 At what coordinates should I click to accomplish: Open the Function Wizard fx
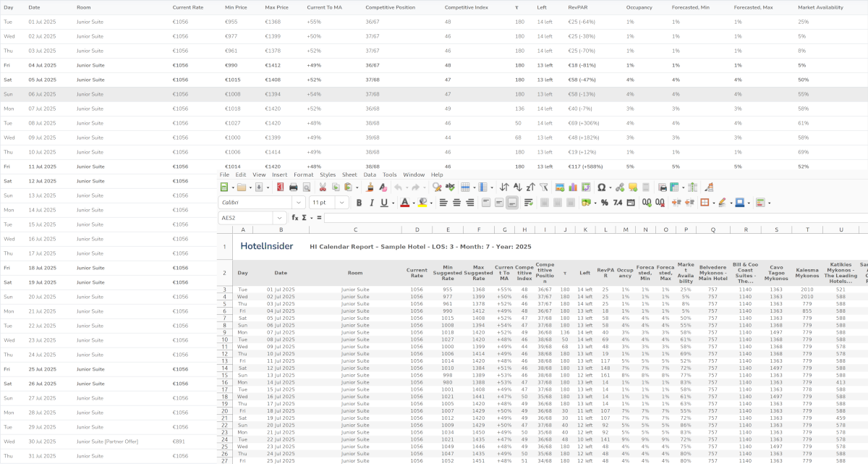pos(295,217)
